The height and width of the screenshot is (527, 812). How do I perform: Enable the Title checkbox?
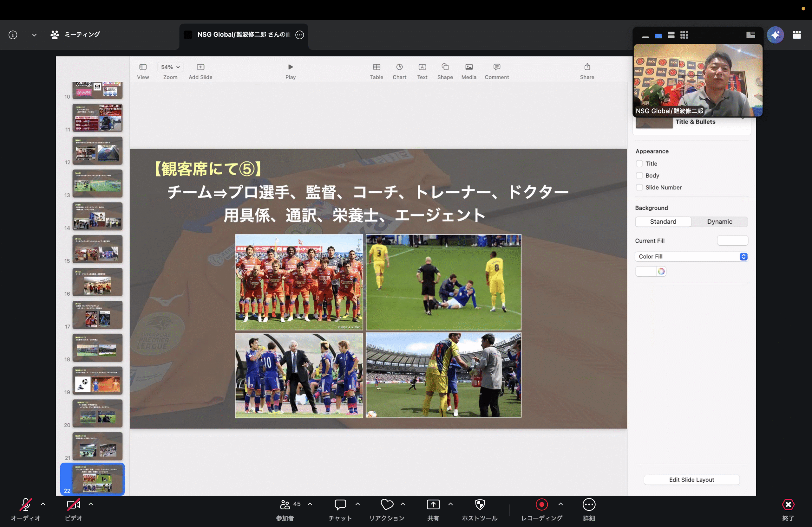(639, 164)
